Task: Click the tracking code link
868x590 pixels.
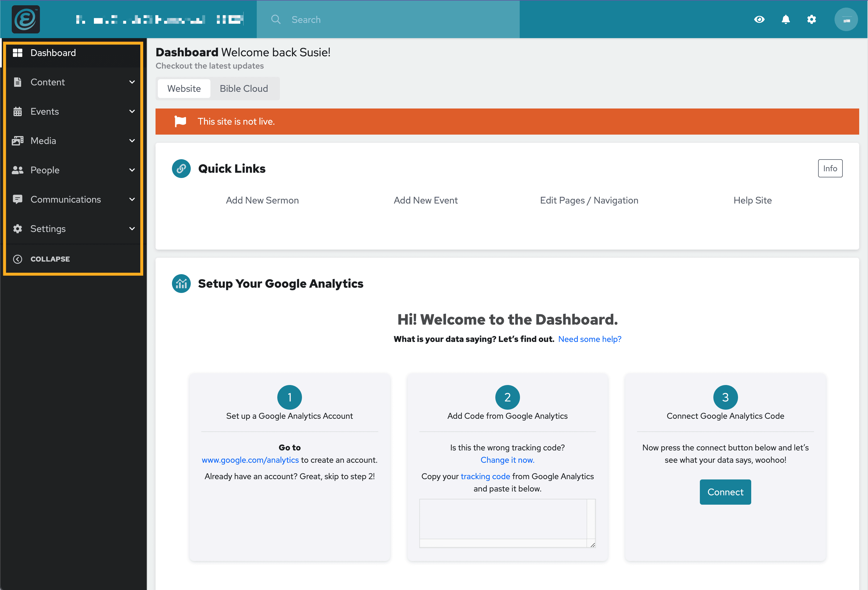Action: click(x=485, y=476)
